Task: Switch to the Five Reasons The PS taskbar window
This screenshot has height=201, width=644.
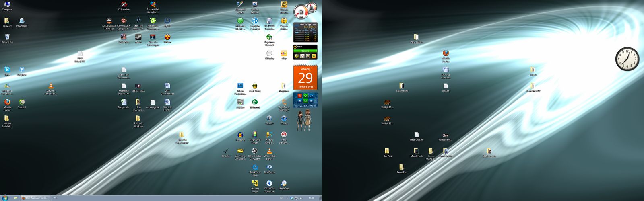Action: [x=35, y=198]
